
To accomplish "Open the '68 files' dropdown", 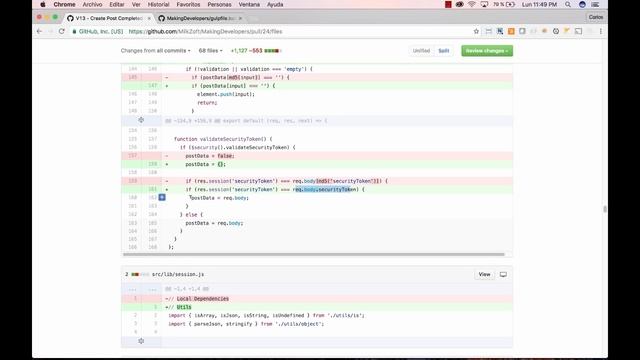I will (211, 51).
